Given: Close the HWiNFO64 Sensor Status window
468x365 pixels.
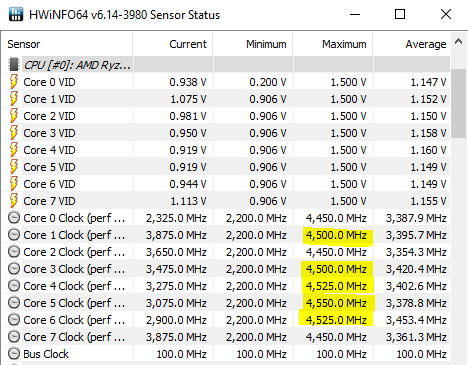Looking at the screenshot, I should point(446,14).
